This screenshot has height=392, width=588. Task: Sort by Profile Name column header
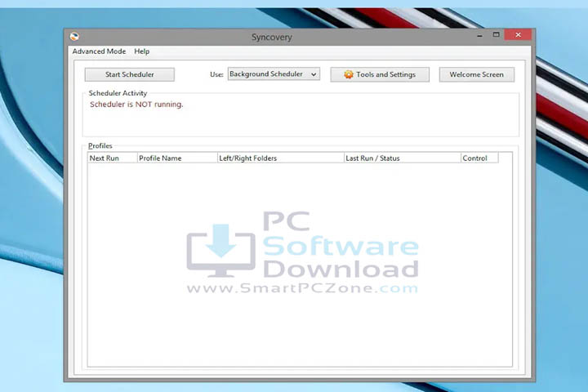pyautogui.click(x=177, y=158)
